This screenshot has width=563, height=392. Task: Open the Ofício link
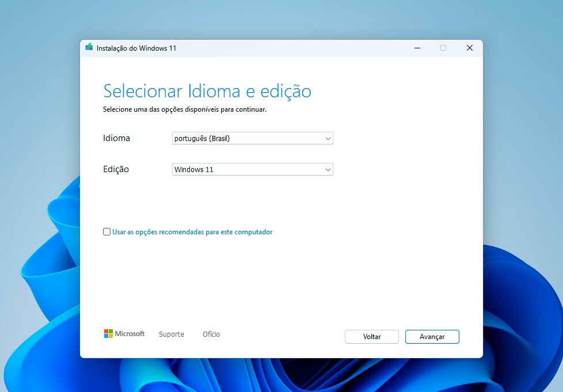pos(211,334)
